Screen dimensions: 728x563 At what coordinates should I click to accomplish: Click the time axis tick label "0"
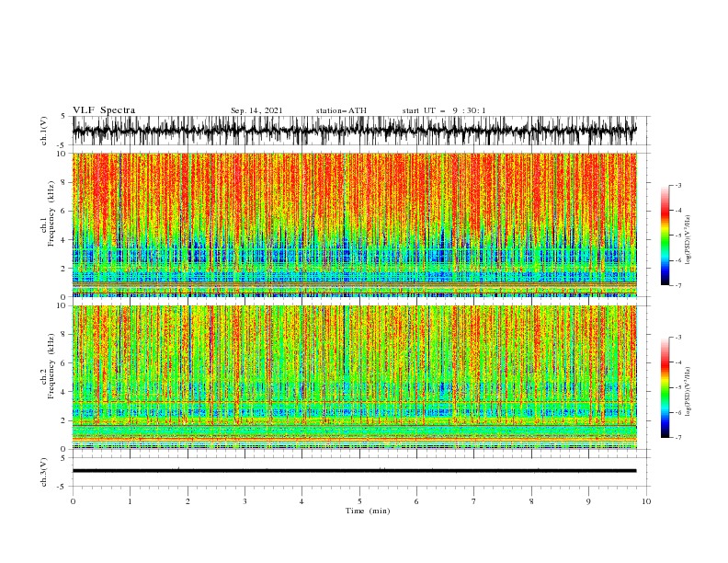[x=73, y=501]
